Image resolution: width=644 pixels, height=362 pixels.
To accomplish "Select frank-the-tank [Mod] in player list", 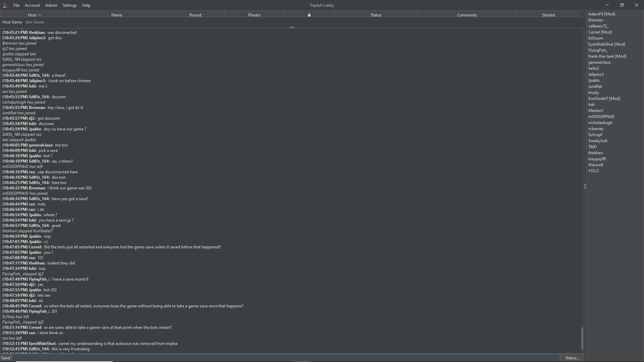I will tap(607, 56).
